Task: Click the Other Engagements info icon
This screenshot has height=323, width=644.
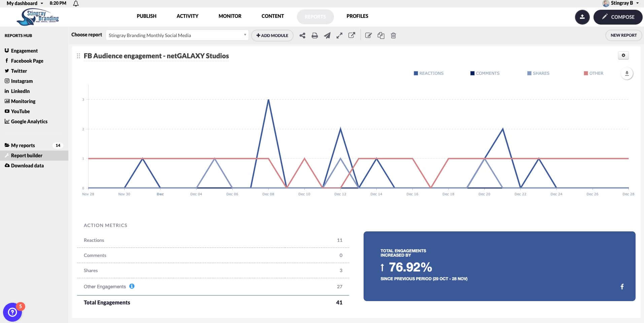Action: tap(132, 286)
